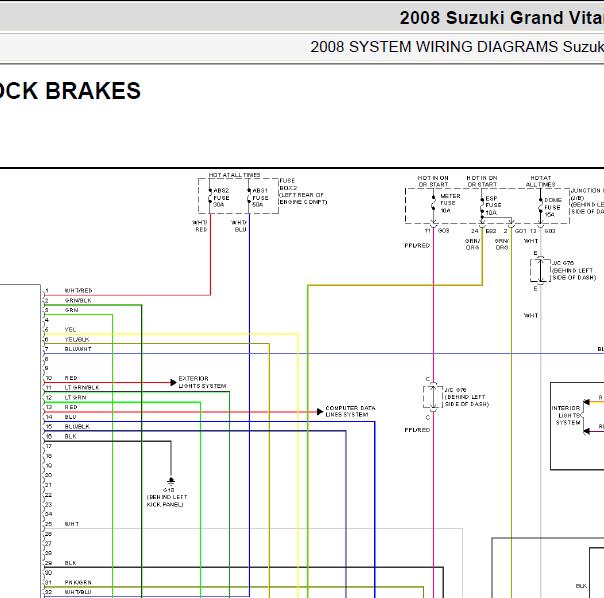604x598 pixels.
Task: Click the ESP FUSE 10A label
Action: click(493, 205)
